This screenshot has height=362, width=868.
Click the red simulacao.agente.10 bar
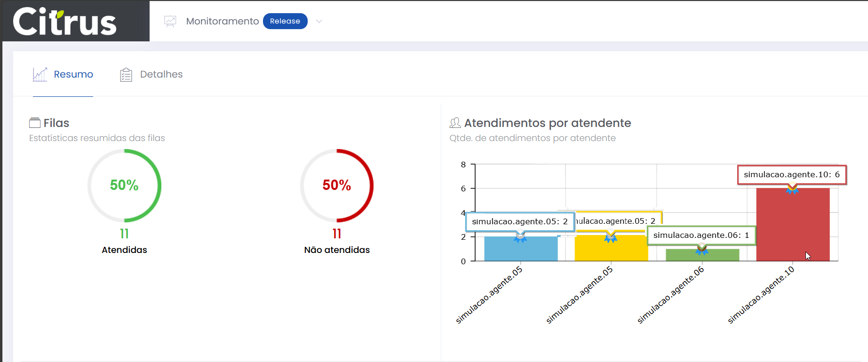click(793, 225)
